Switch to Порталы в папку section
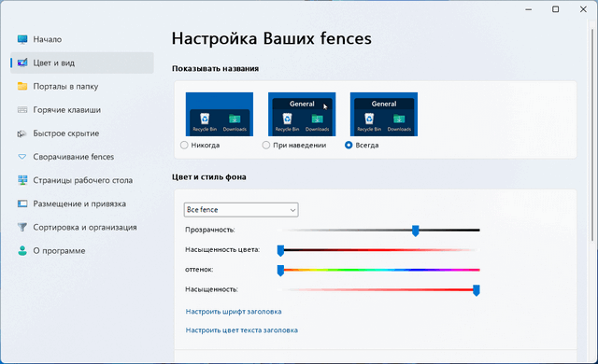 click(x=82, y=87)
